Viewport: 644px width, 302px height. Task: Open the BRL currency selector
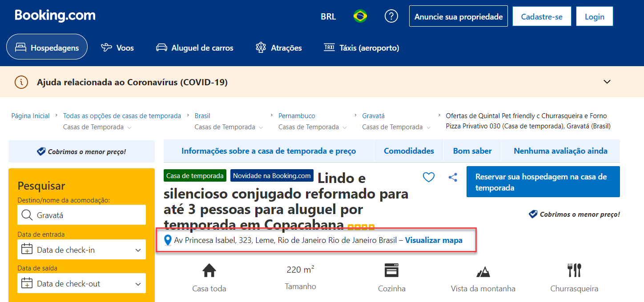pos(328,17)
